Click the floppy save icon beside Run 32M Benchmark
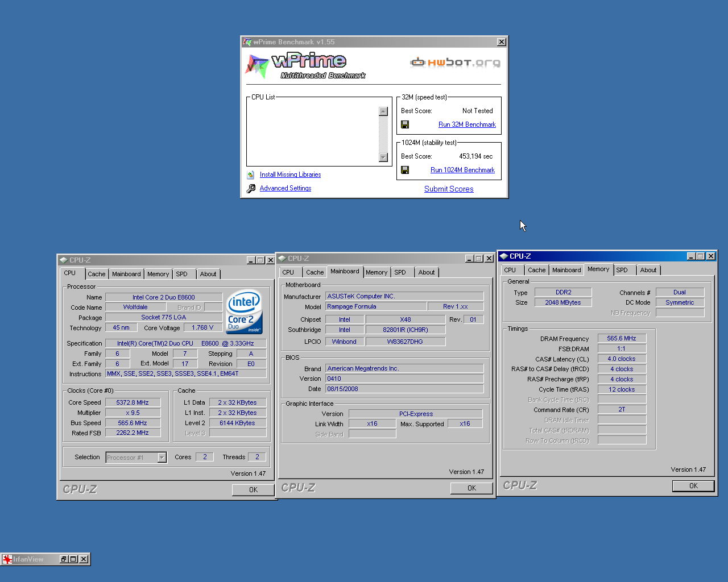The height and width of the screenshot is (582, 728). click(x=405, y=124)
